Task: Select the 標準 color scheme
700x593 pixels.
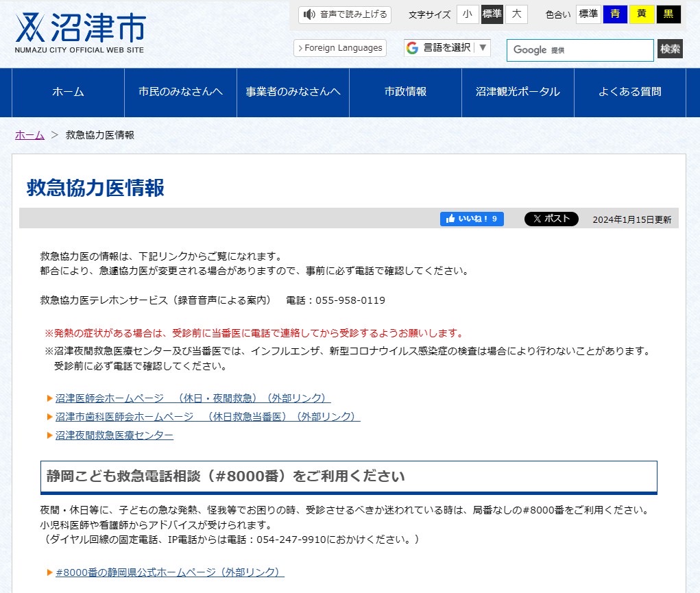Action: (588, 14)
